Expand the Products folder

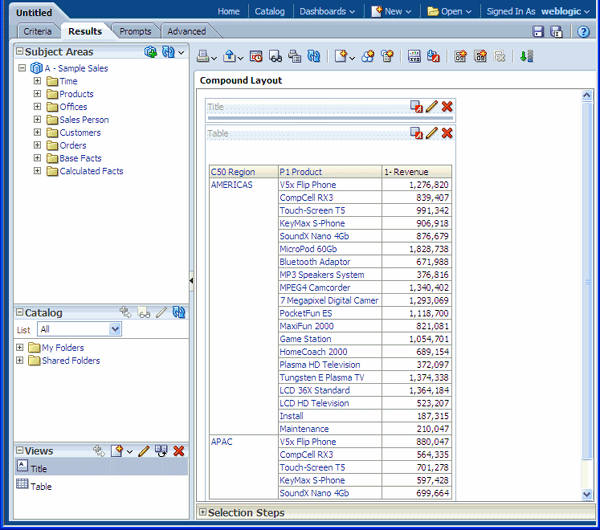pyautogui.click(x=38, y=94)
